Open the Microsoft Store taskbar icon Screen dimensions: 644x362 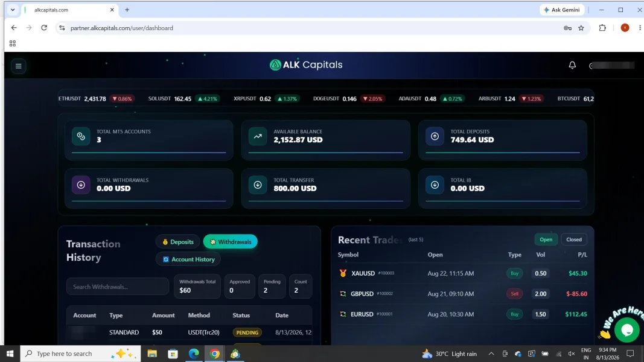click(x=173, y=354)
